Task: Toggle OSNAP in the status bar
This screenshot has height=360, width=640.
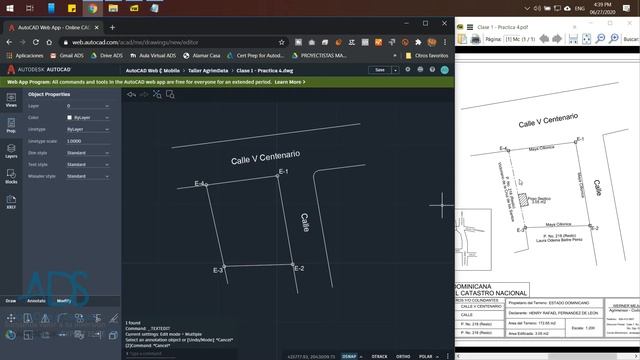Action: click(x=349, y=356)
